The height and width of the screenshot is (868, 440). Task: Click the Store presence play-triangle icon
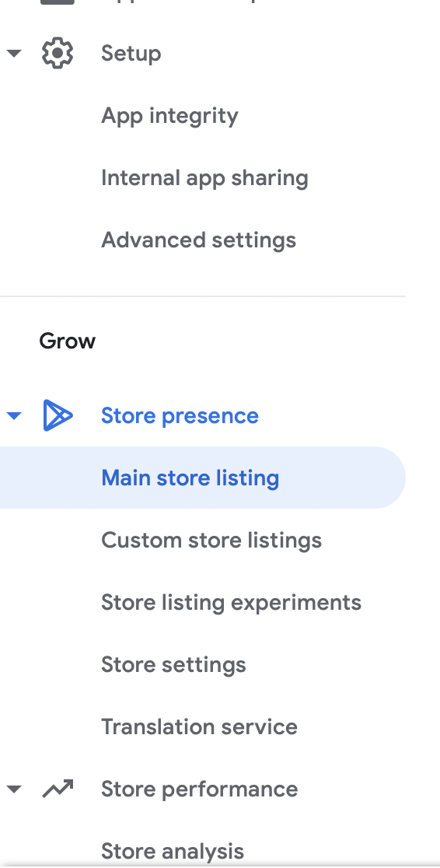pos(58,415)
